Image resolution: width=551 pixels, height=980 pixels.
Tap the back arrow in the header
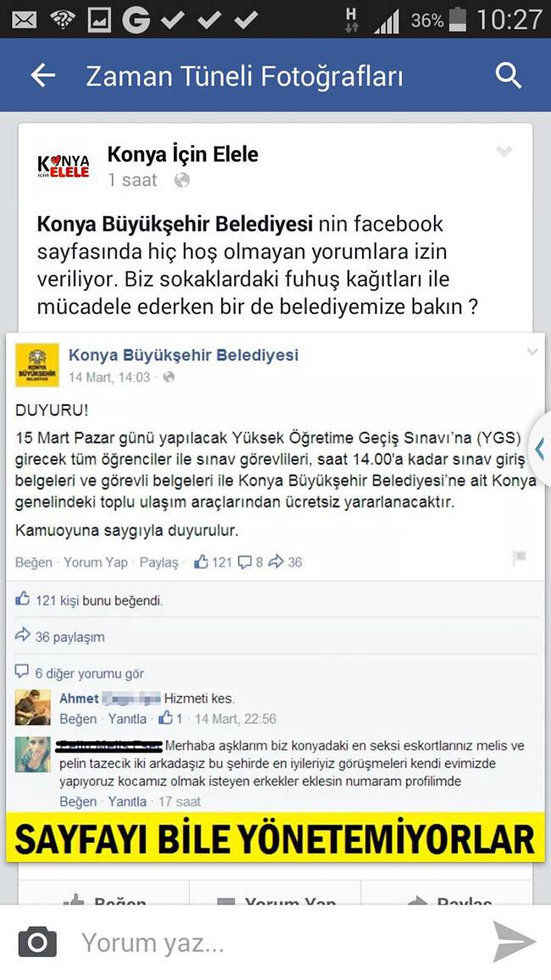click(x=42, y=76)
